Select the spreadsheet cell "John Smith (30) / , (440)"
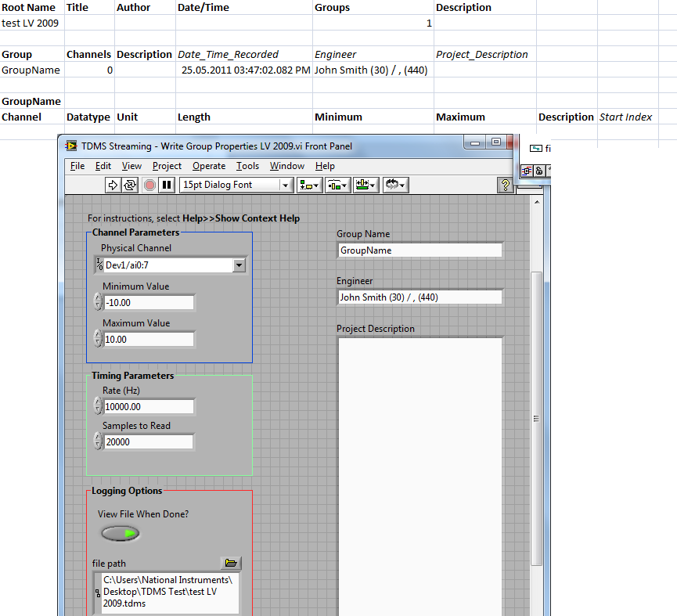This screenshot has height=616, width=677. (373, 70)
